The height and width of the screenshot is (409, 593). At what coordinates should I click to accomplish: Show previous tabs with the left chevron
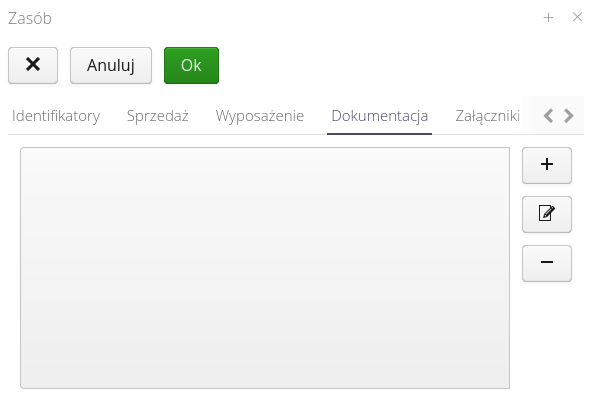click(x=548, y=116)
